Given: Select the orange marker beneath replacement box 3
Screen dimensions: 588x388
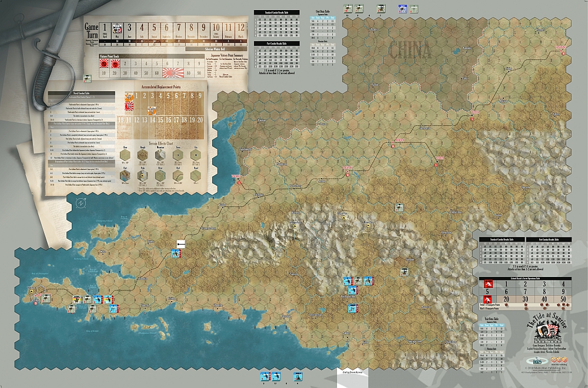Looking at the screenshot, I should tap(152, 110).
